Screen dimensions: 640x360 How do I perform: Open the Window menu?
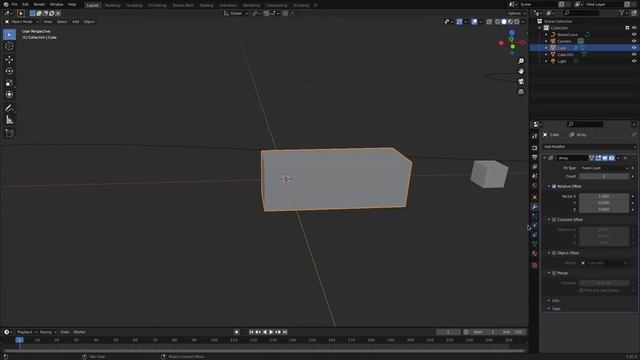pos(56,4)
